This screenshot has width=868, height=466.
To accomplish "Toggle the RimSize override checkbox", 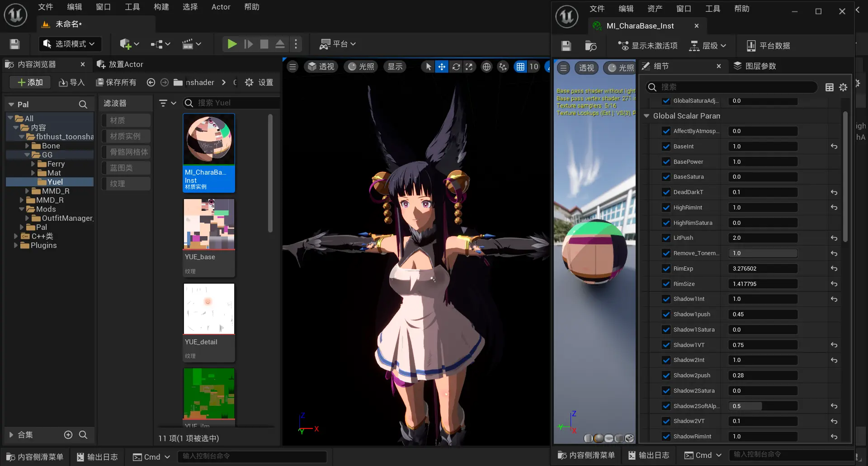I will 666,284.
